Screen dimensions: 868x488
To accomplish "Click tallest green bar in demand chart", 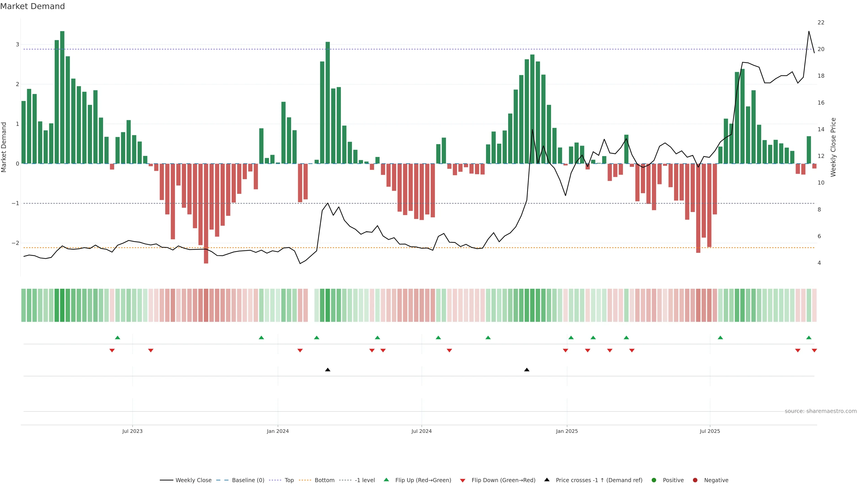I will (x=62, y=98).
